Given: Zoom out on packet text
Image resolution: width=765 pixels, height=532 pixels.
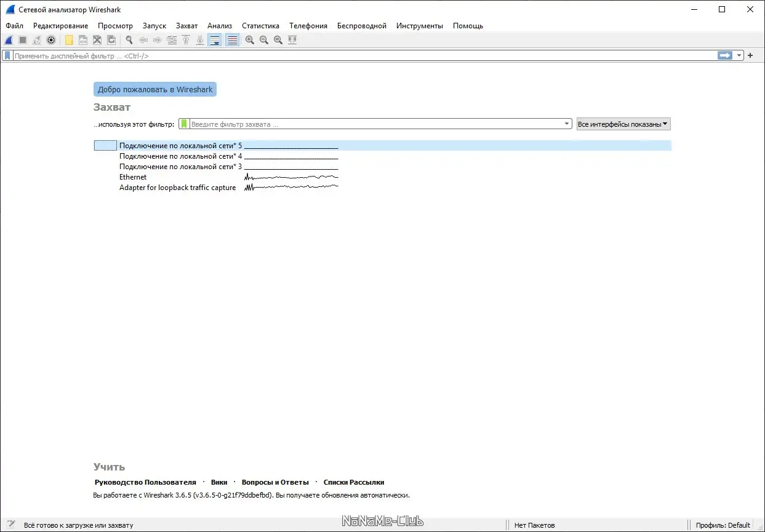Looking at the screenshot, I should [x=264, y=40].
